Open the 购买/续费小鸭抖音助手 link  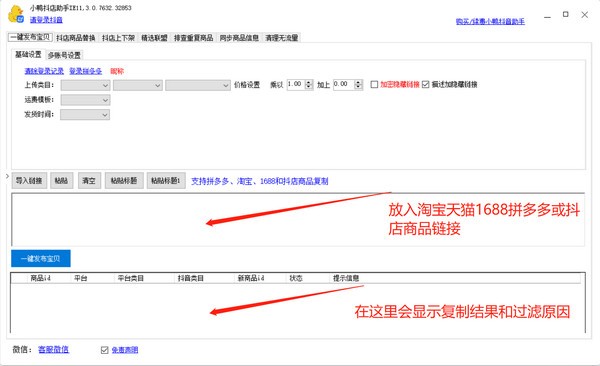click(490, 21)
